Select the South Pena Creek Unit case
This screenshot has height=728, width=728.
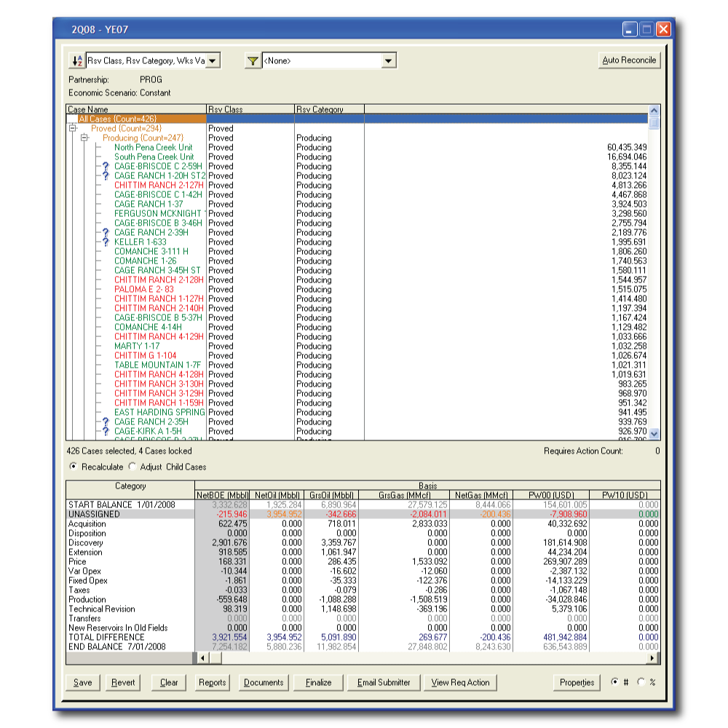pyautogui.click(x=154, y=157)
